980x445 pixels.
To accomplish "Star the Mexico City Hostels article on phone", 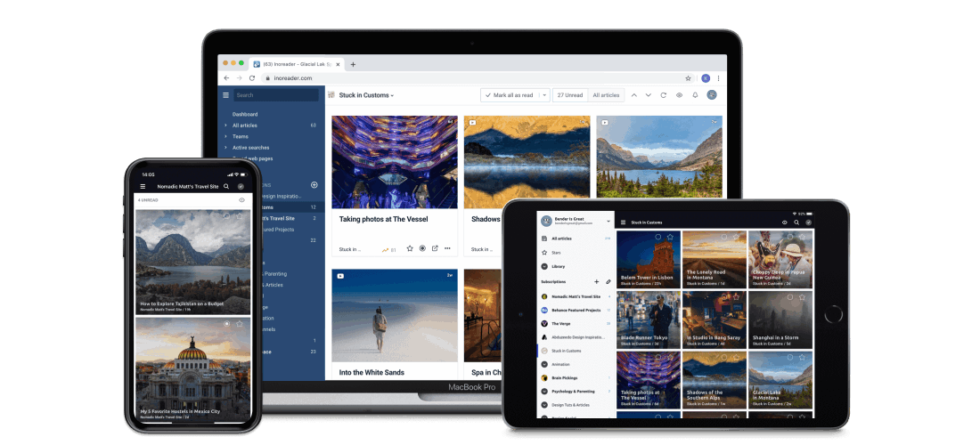I will (240, 324).
